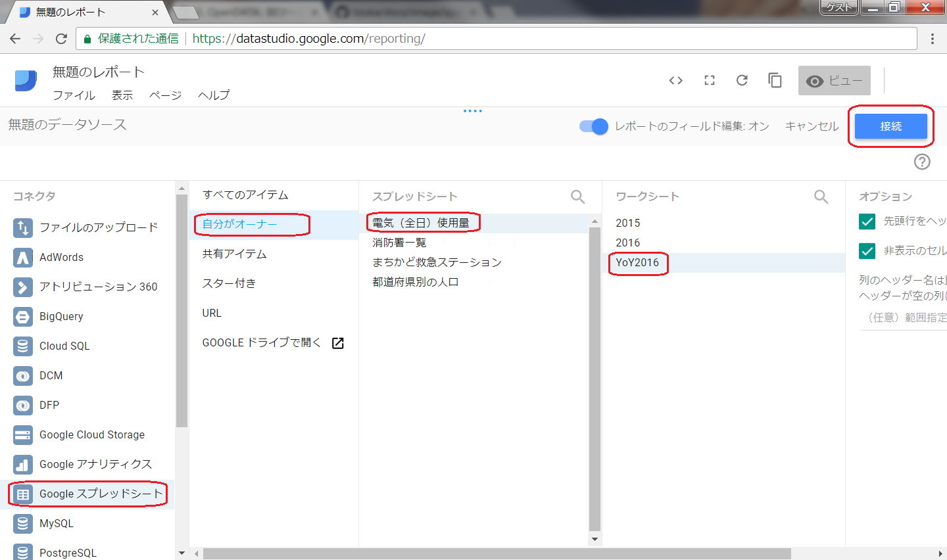Screen dimensions: 947x560
Task: Select the MySQL connector icon
Action: pyautogui.click(x=23, y=523)
